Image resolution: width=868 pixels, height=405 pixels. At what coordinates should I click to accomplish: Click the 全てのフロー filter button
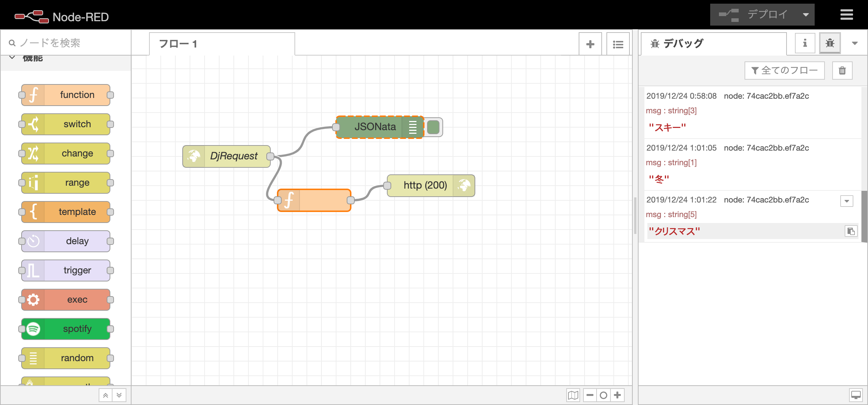(784, 70)
